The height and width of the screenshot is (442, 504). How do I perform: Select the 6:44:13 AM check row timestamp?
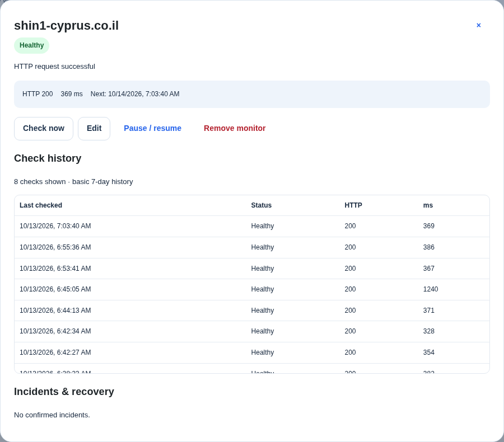(55, 311)
